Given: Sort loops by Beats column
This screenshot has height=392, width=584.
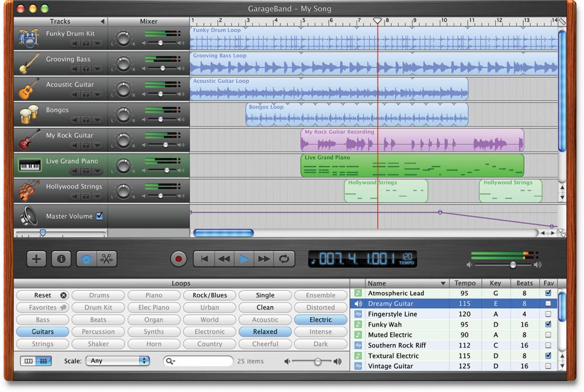Looking at the screenshot, I should (524, 283).
